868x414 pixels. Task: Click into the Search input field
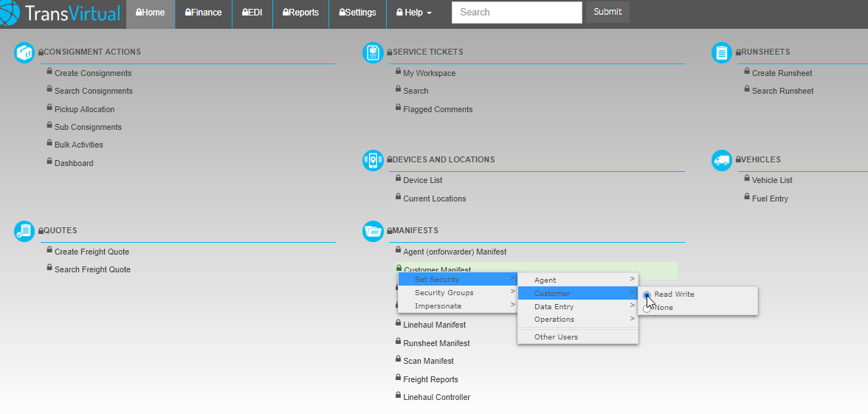517,12
